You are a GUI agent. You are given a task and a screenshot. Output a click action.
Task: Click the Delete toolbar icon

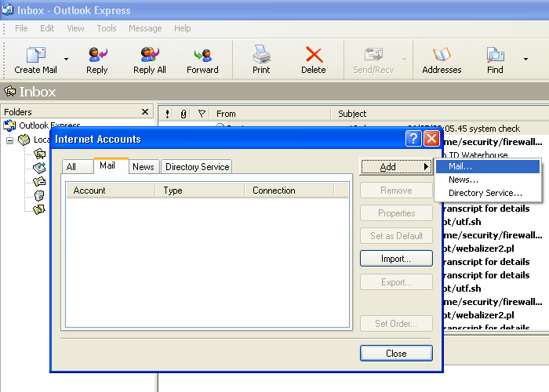point(314,55)
